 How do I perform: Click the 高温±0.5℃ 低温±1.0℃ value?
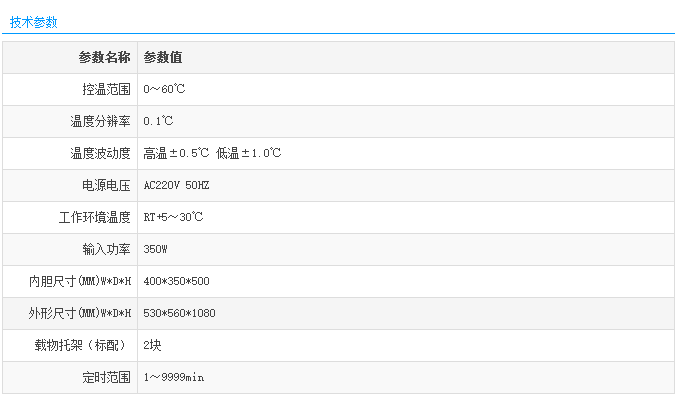[x=212, y=153]
